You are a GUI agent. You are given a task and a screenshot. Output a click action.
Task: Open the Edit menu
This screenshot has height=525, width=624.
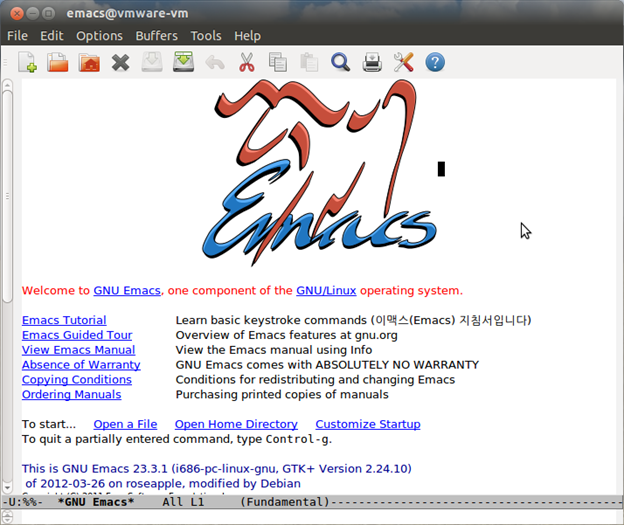(x=52, y=36)
